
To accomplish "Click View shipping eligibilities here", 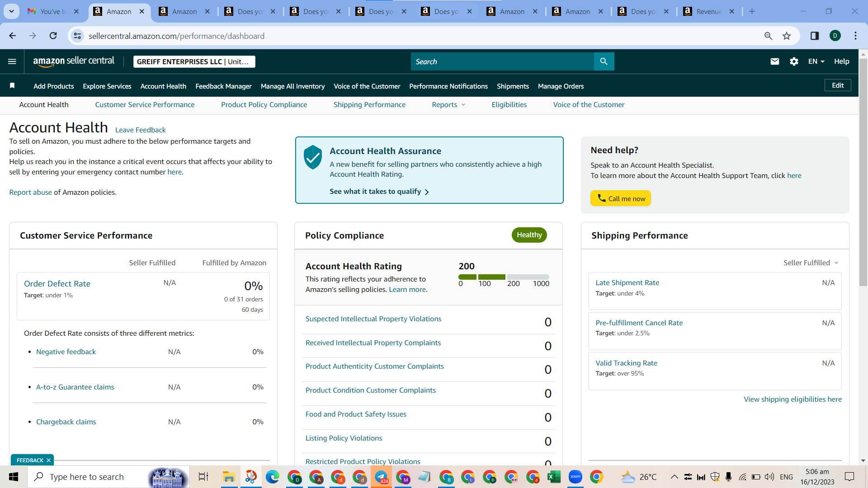I will click(x=793, y=399).
